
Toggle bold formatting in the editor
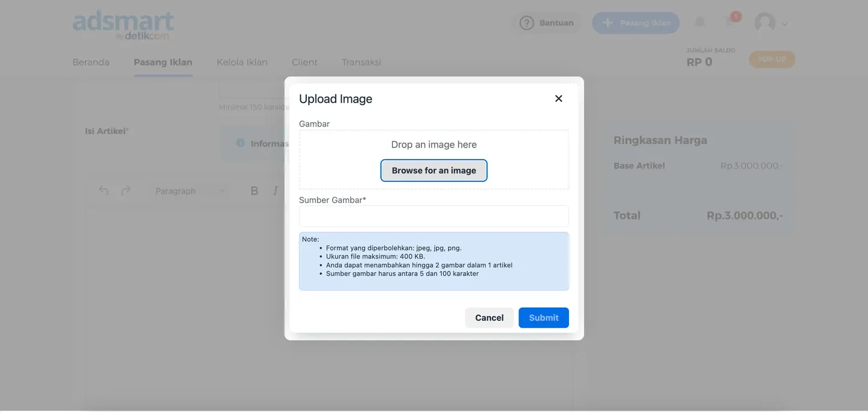tap(254, 191)
